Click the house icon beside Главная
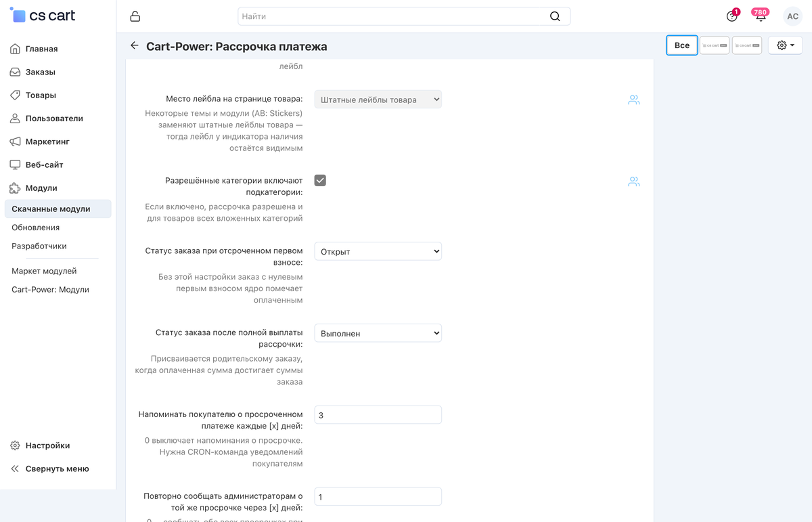812x522 pixels. tap(15, 49)
